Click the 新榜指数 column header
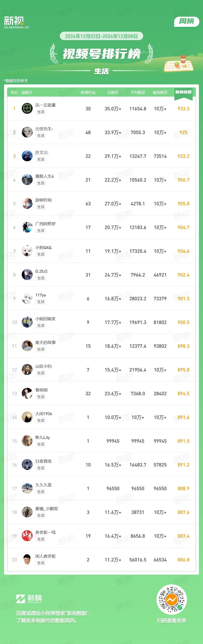The image size is (203, 644). click(184, 92)
